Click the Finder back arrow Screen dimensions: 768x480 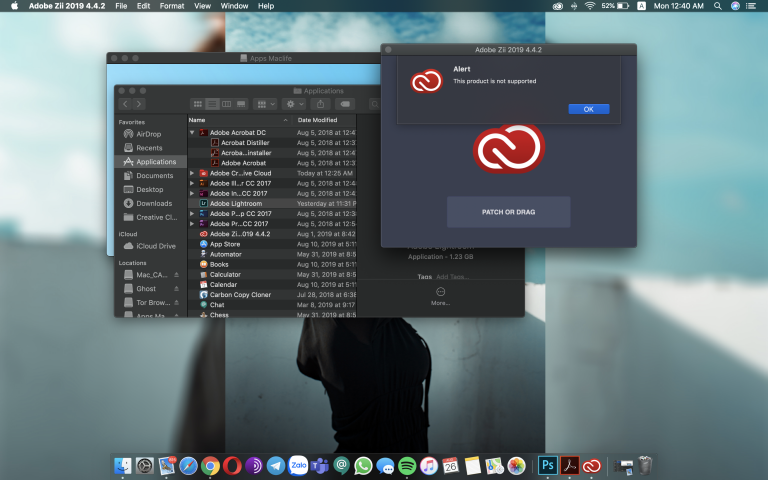[x=125, y=104]
